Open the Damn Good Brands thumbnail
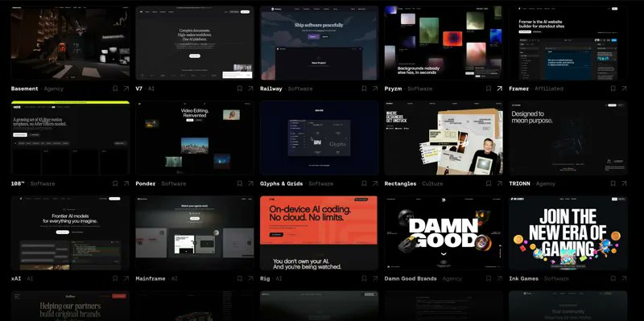This screenshot has height=321, width=644. click(x=444, y=233)
